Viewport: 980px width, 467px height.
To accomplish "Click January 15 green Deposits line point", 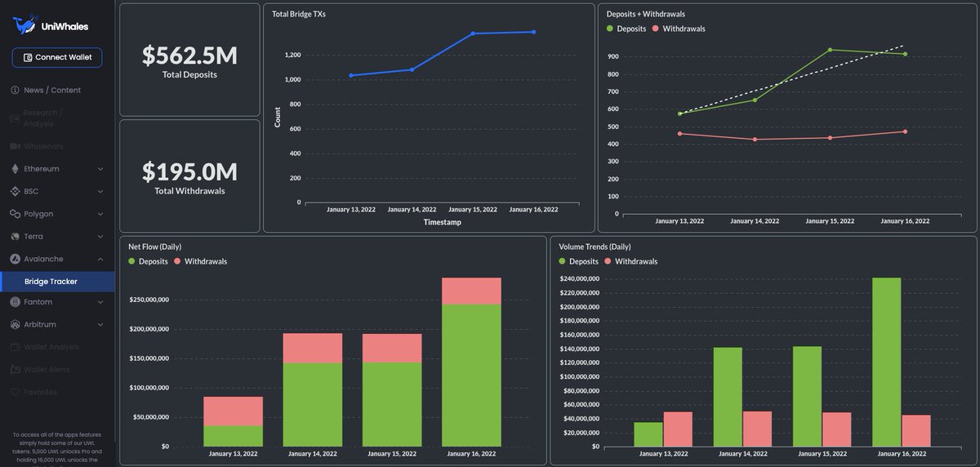I will tap(831, 50).
